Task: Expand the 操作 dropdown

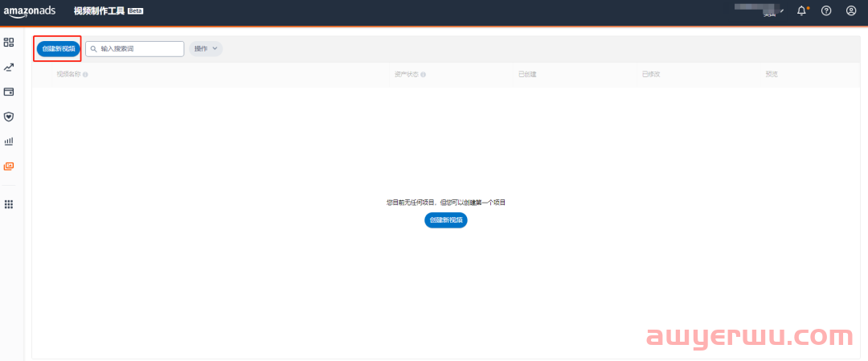Action: pyautogui.click(x=206, y=48)
